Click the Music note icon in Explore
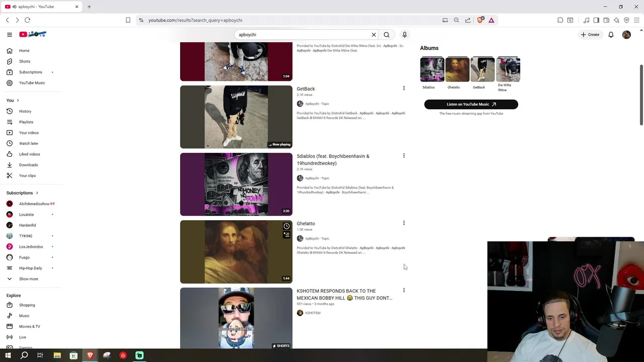This screenshot has height=362, width=644. (10, 316)
